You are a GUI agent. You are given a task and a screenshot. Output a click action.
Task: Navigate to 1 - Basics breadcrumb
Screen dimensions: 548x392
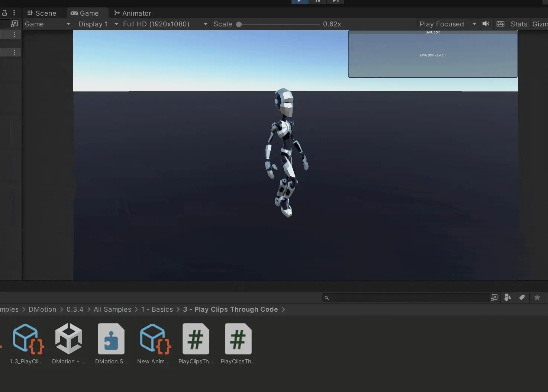tap(157, 309)
